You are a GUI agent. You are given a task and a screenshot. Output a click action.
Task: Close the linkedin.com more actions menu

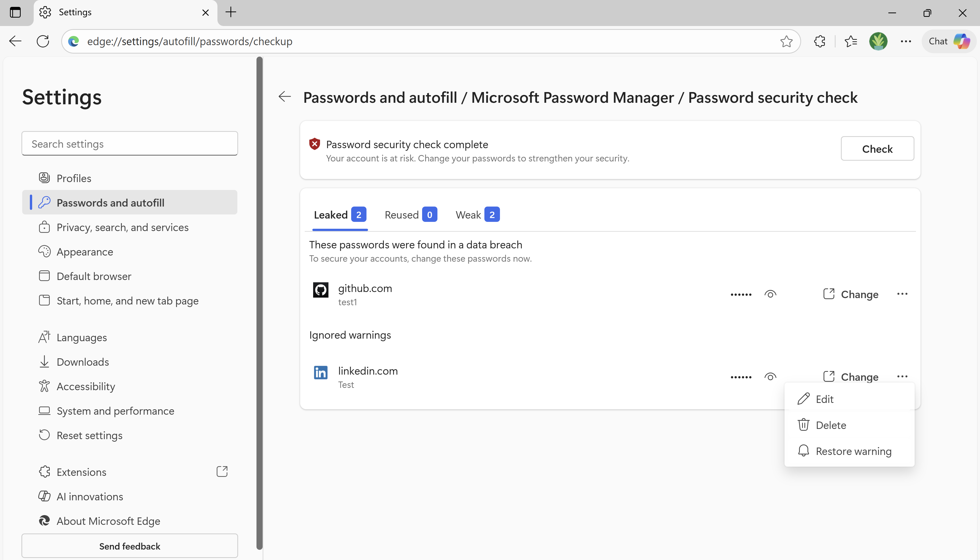(x=902, y=377)
